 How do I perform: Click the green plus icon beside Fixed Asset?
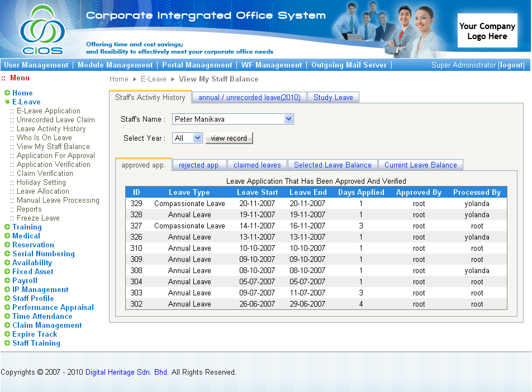(x=7, y=272)
